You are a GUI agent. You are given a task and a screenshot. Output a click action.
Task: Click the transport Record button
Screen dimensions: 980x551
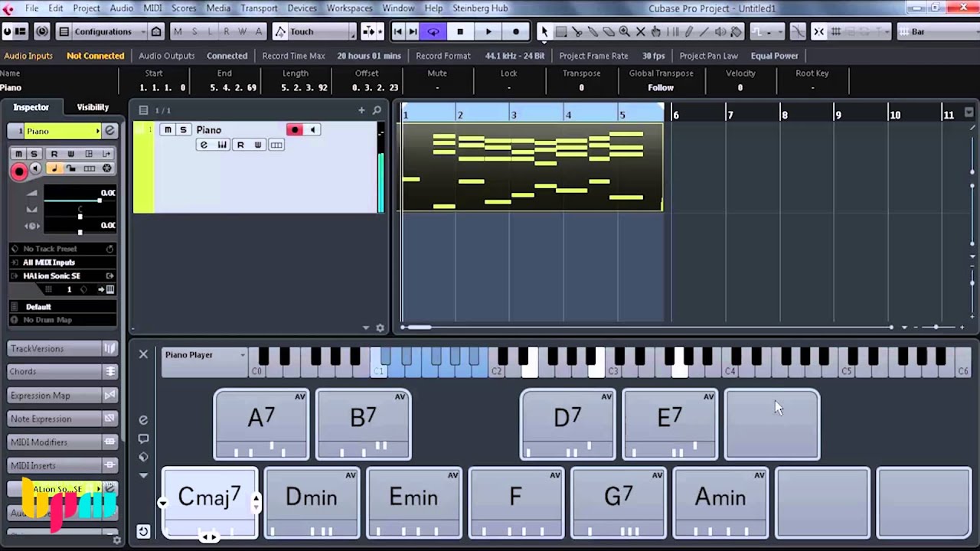pos(516,31)
